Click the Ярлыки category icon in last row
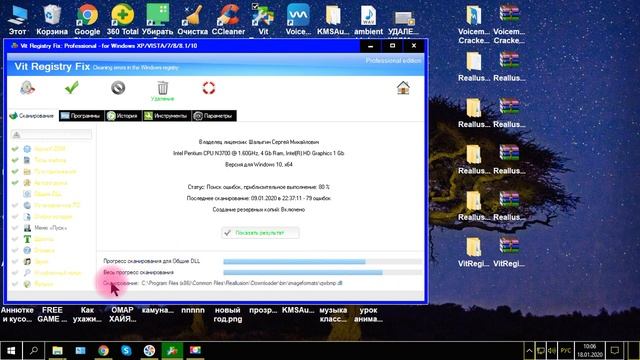 tap(27, 284)
